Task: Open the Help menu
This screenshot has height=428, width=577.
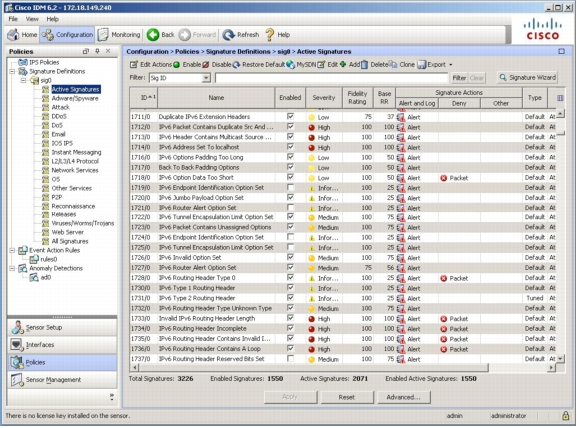Action: (52, 19)
